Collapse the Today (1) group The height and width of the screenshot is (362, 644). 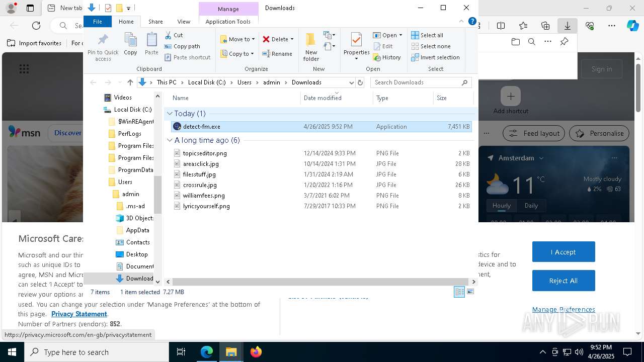pyautogui.click(x=170, y=114)
